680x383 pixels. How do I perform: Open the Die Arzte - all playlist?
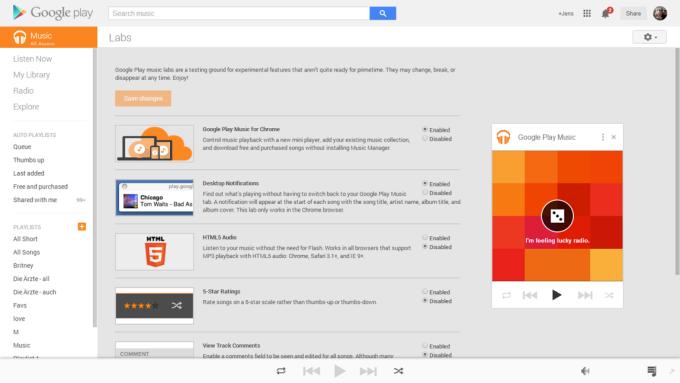click(31, 279)
